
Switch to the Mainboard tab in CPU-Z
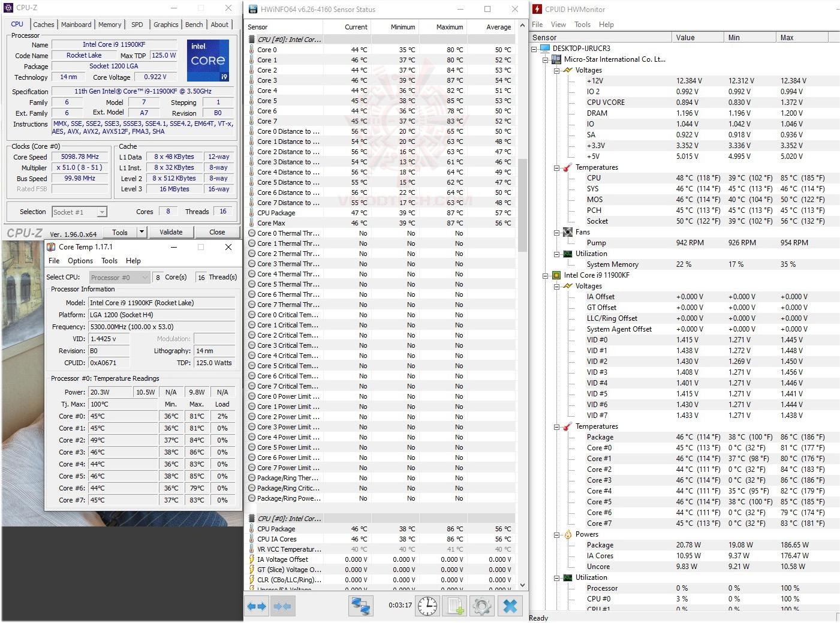[76, 25]
